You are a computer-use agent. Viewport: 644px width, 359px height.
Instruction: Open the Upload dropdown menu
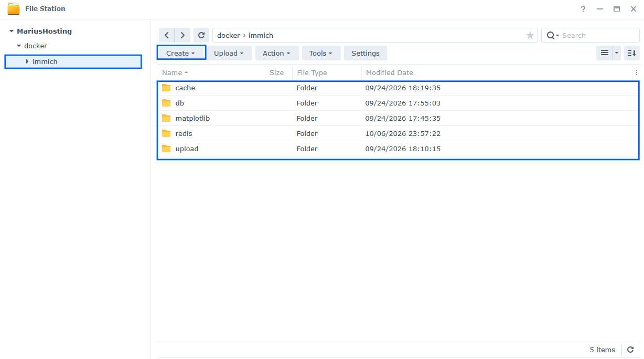pyautogui.click(x=229, y=53)
